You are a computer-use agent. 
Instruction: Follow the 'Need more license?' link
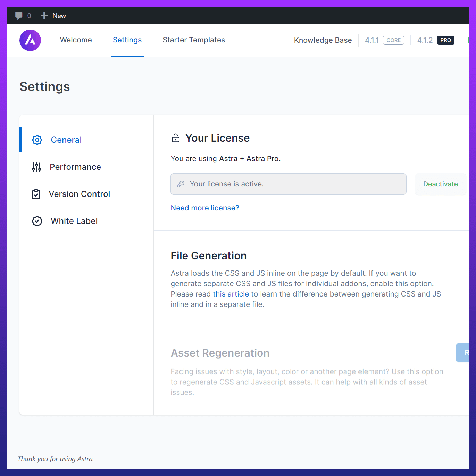tap(205, 208)
